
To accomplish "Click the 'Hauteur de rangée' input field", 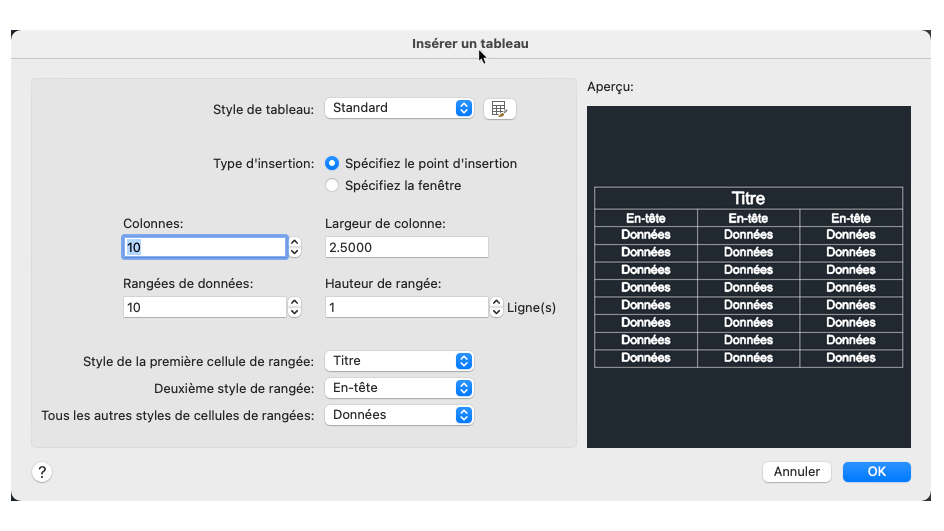I will point(406,308).
